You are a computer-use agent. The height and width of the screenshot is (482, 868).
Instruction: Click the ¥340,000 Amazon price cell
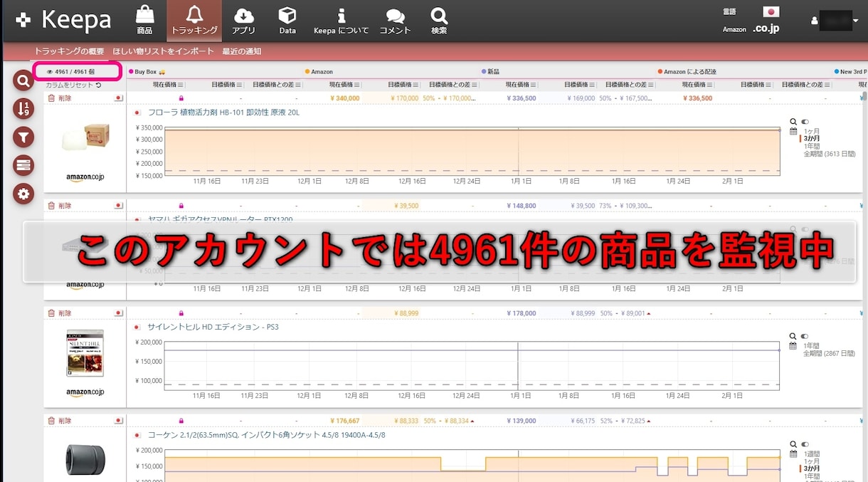click(x=344, y=98)
